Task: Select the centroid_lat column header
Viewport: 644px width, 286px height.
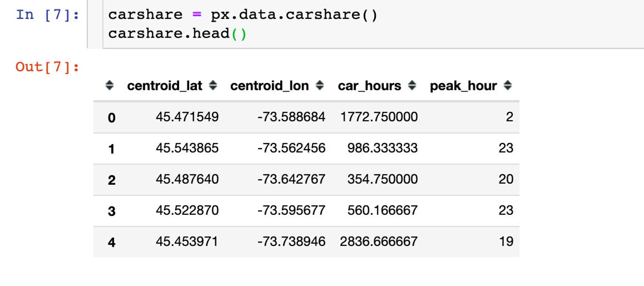Action: point(165,86)
